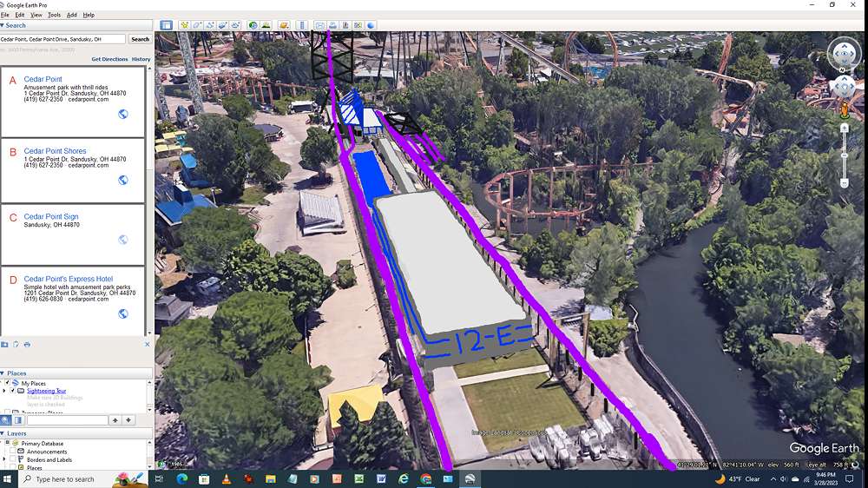The width and height of the screenshot is (868, 488).
Task: Add a placemark using the yellow pushpin icon
Action: [x=185, y=25]
